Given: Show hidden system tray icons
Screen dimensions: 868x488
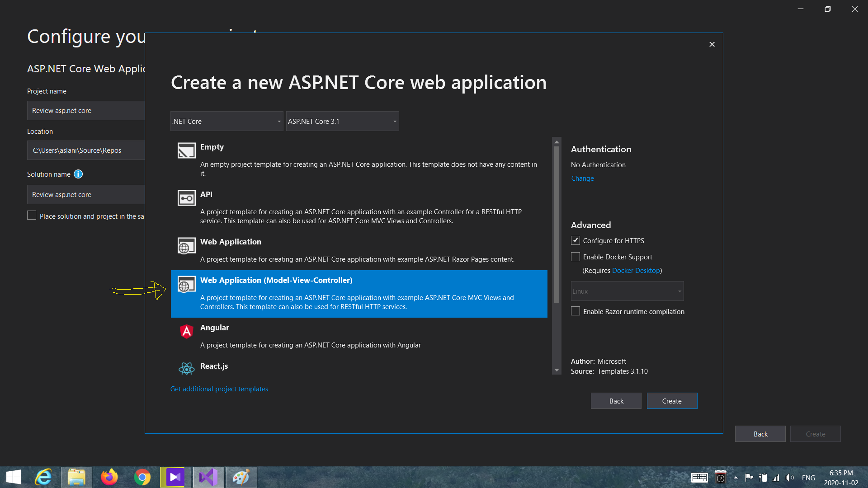Looking at the screenshot, I should 736,478.
